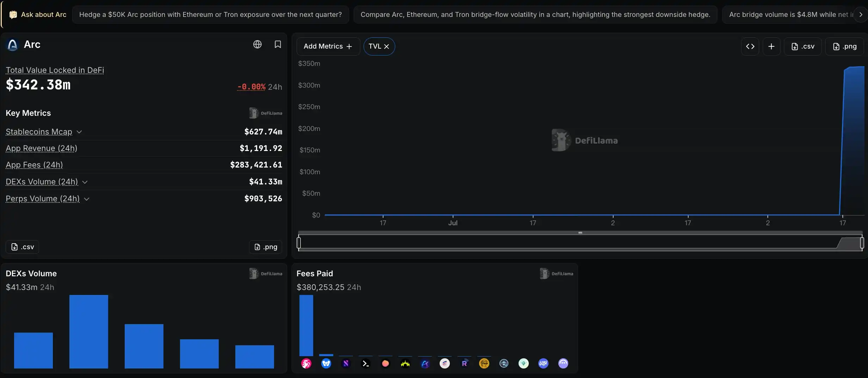Click the DEXs Volume card heading
Viewport: 868px width, 378px height.
(31, 273)
